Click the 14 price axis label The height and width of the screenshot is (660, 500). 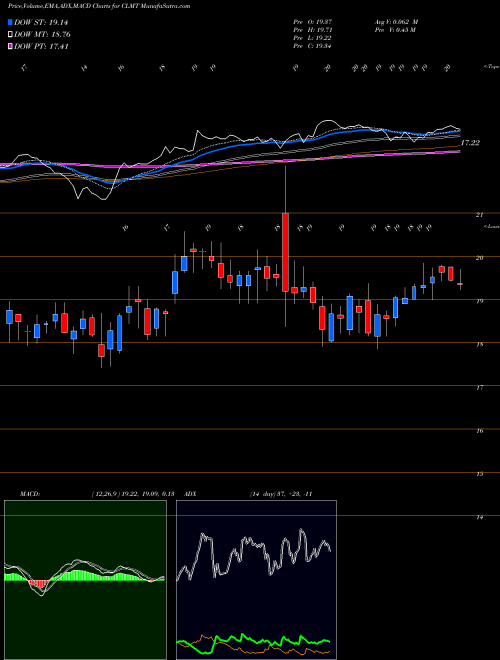[479, 517]
